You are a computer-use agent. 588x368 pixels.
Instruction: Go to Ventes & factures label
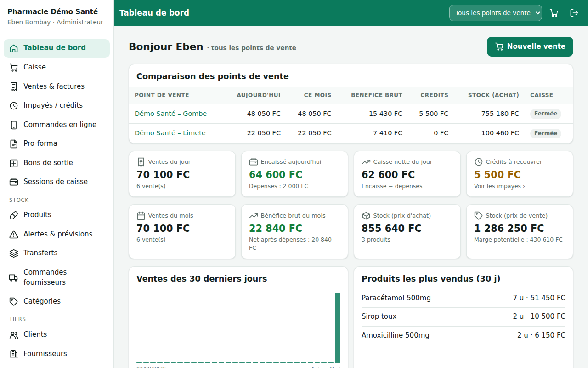54,86
